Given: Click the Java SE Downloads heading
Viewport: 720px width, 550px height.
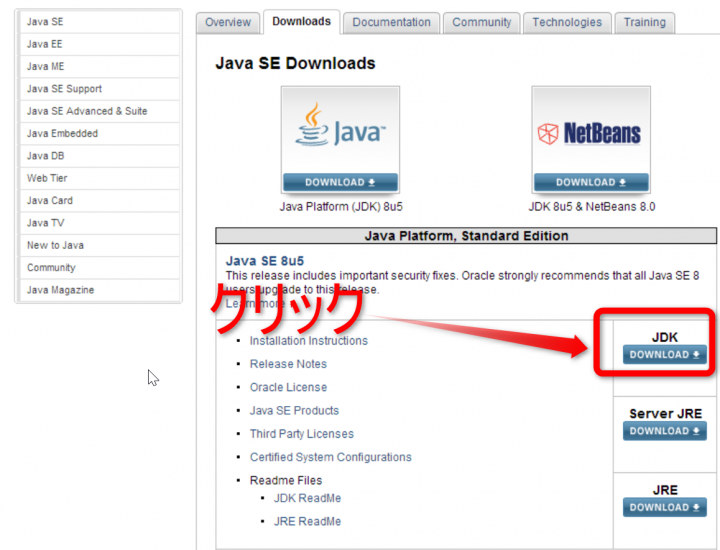Looking at the screenshot, I should [295, 63].
